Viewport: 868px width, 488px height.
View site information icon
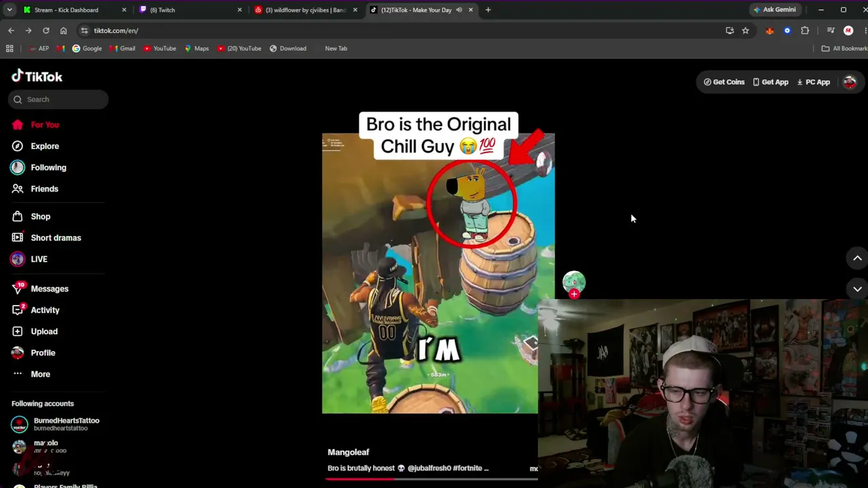(84, 30)
